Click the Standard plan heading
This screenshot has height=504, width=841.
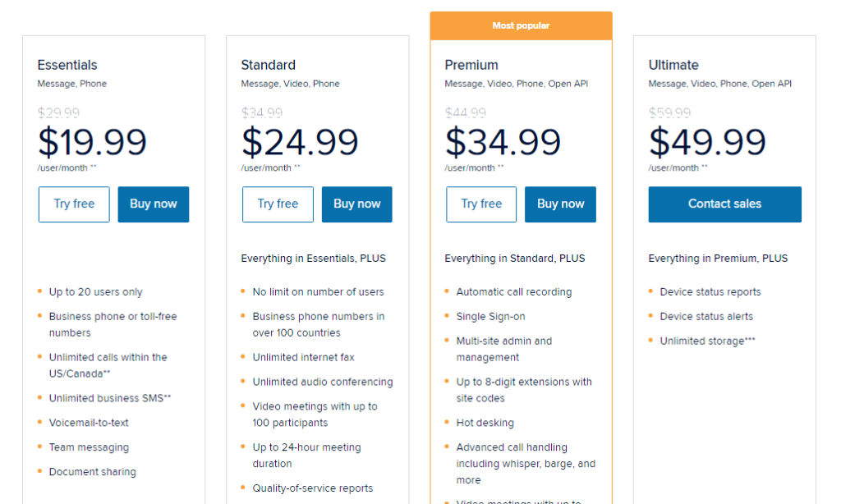pyautogui.click(x=269, y=65)
